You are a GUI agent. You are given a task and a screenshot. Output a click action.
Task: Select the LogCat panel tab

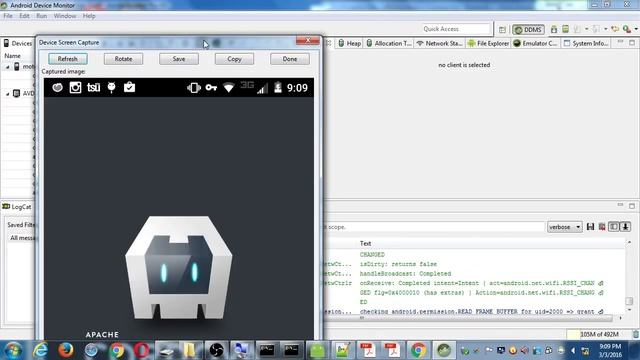[x=17, y=207]
